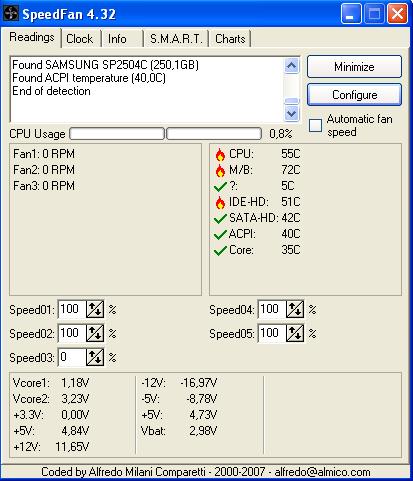Image resolution: width=413 pixels, height=481 pixels.
Task: Click the IDE-HD flame warning icon
Action: [x=220, y=203]
